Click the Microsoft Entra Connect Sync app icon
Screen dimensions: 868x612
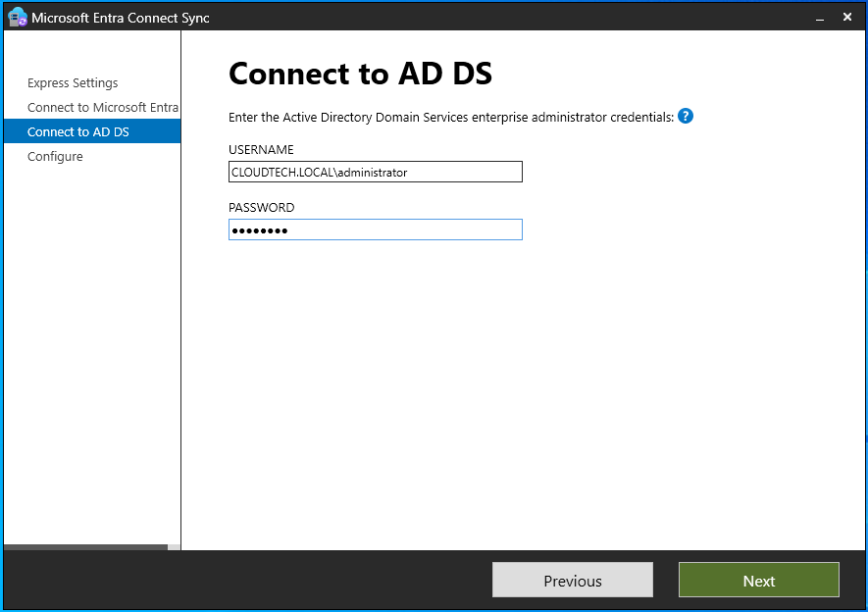pyautogui.click(x=18, y=18)
